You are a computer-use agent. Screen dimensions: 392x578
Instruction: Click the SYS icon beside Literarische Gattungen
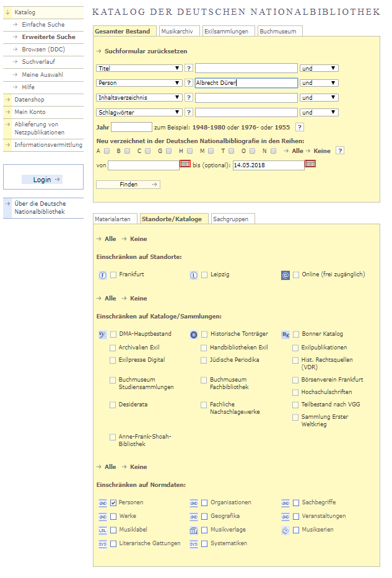[103, 544]
